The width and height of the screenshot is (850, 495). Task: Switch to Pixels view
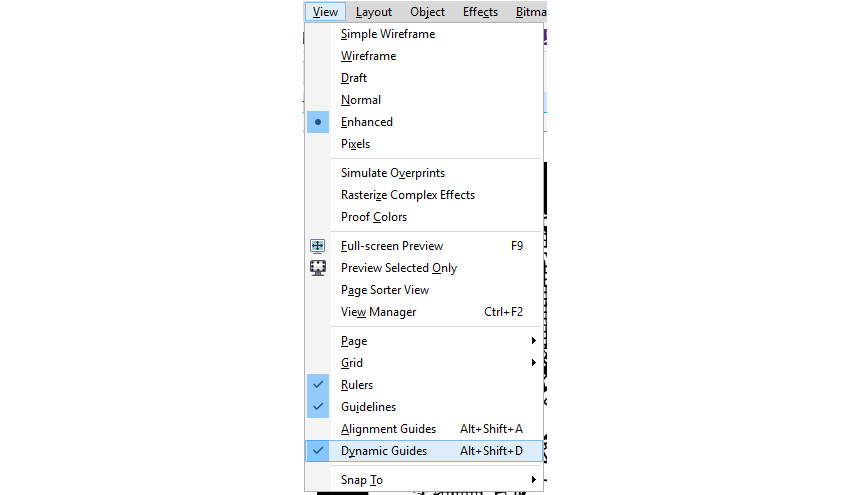355,144
